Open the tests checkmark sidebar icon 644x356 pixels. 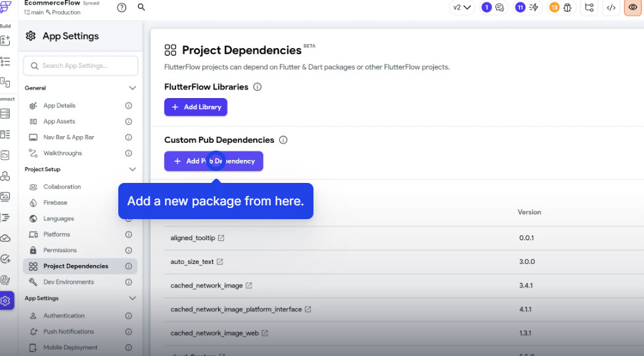pos(5,259)
